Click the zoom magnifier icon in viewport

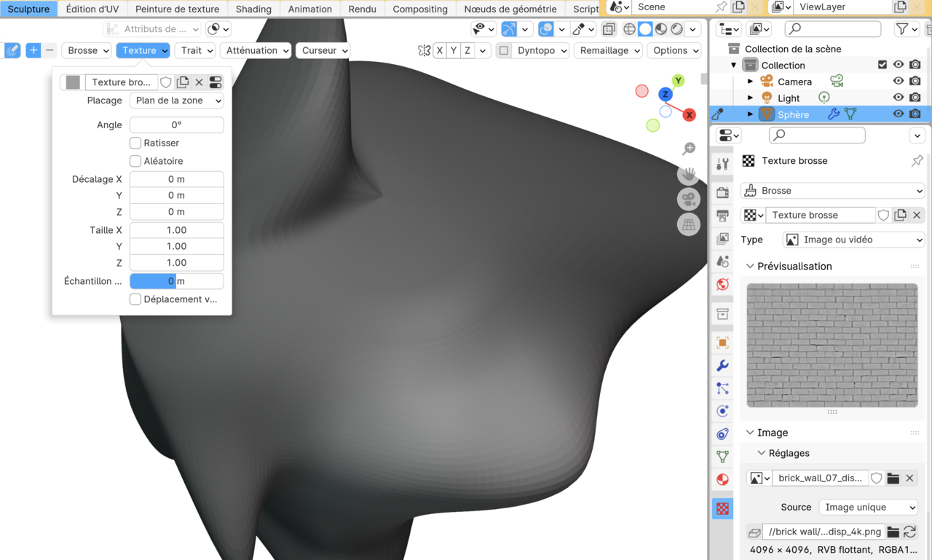click(689, 149)
